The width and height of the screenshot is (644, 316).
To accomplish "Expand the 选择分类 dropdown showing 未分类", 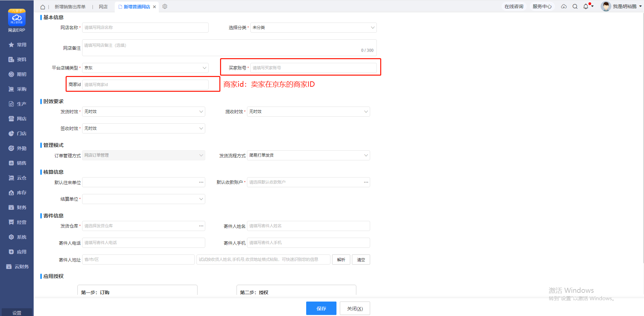I will click(314, 28).
